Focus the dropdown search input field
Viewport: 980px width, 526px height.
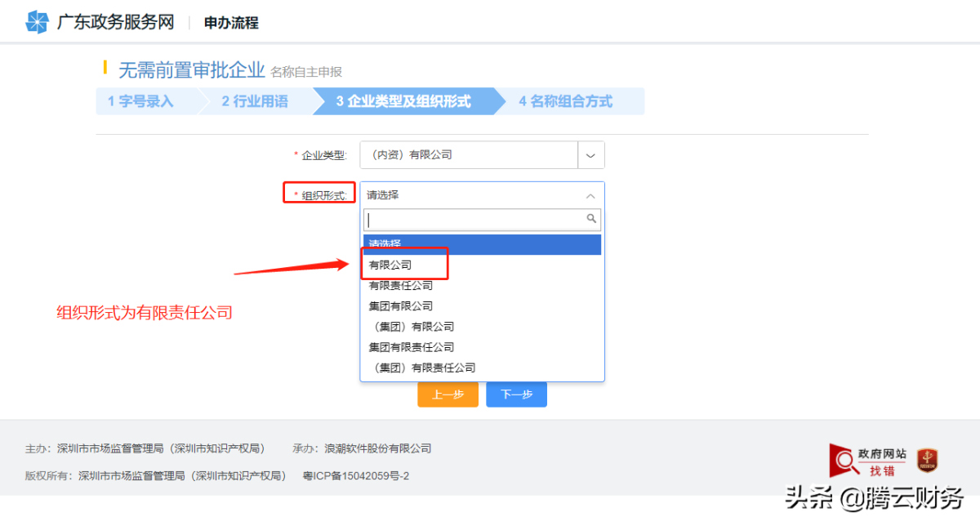click(474, 220)
